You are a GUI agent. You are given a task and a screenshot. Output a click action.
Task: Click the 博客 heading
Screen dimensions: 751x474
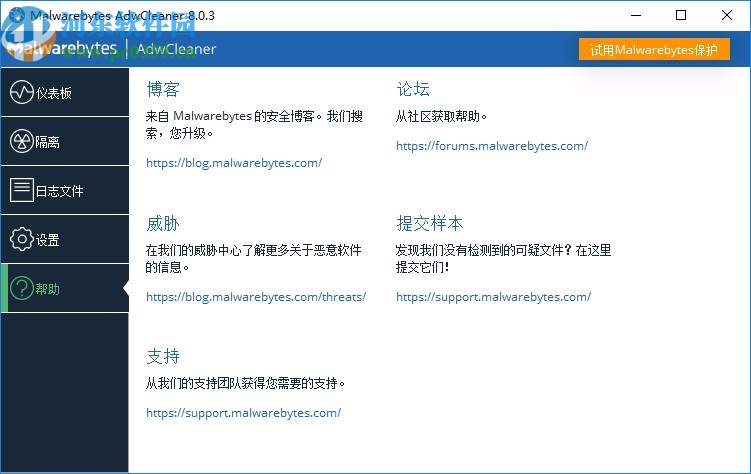(163, 89)
